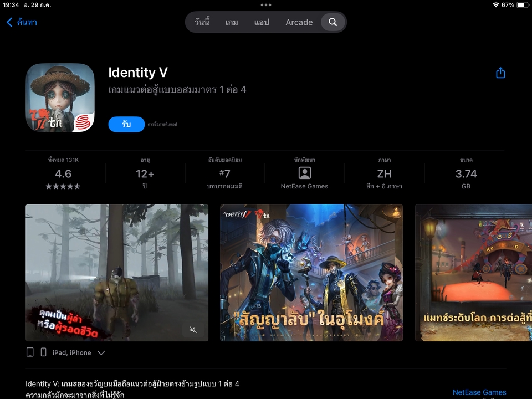Open the Arcade tab
This screenshot has height=399, width=532.
tap(299, 22)
